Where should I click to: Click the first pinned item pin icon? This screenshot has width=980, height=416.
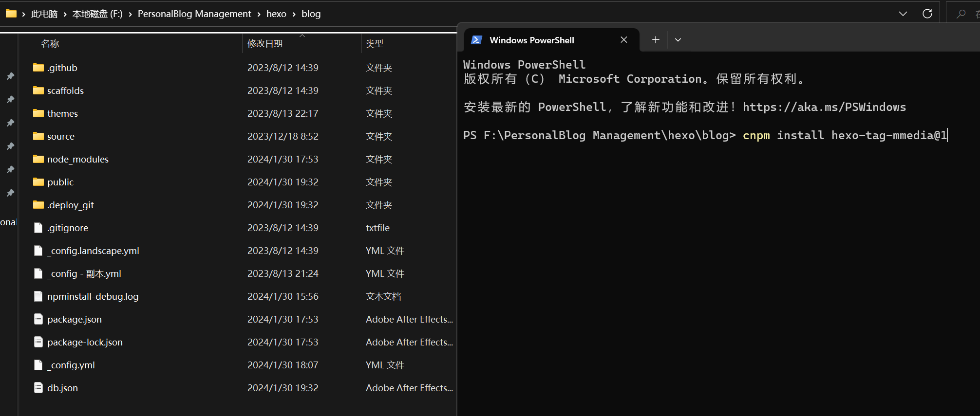(10, 76)
